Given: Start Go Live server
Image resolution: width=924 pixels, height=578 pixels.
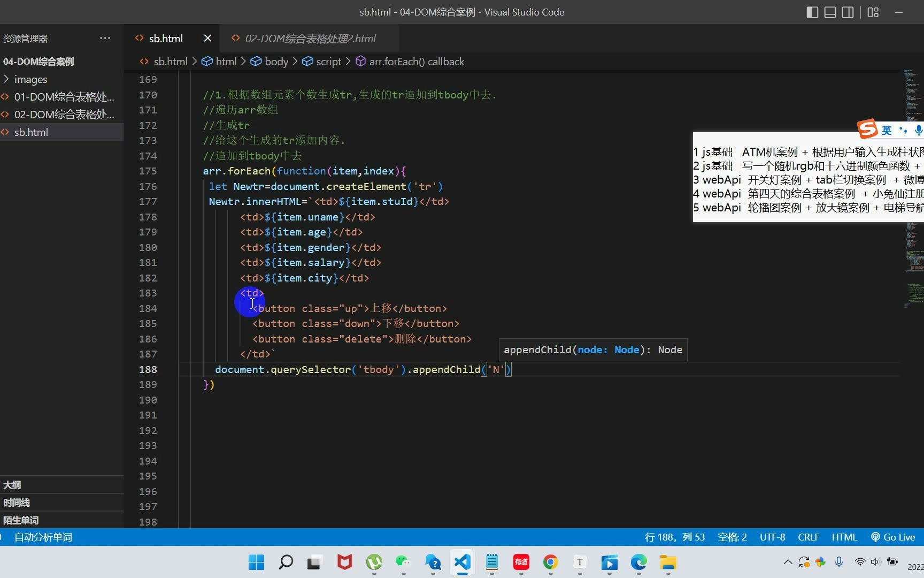Looking at the screenshot, I should [893, 537].
